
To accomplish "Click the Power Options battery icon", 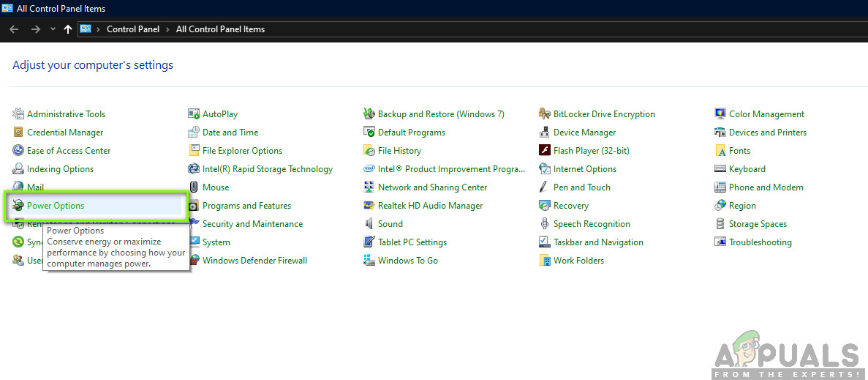I will click(x=18, y=206).
